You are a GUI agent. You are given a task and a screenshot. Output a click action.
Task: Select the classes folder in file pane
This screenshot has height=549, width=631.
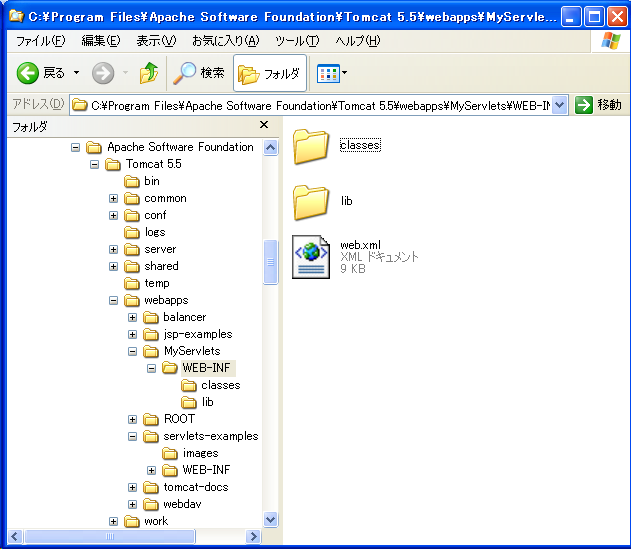tap(336, 146)
